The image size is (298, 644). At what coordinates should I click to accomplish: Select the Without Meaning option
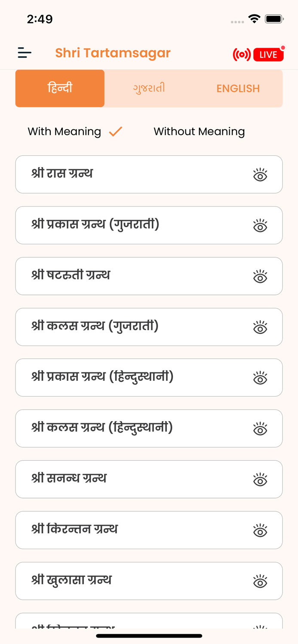199,131
